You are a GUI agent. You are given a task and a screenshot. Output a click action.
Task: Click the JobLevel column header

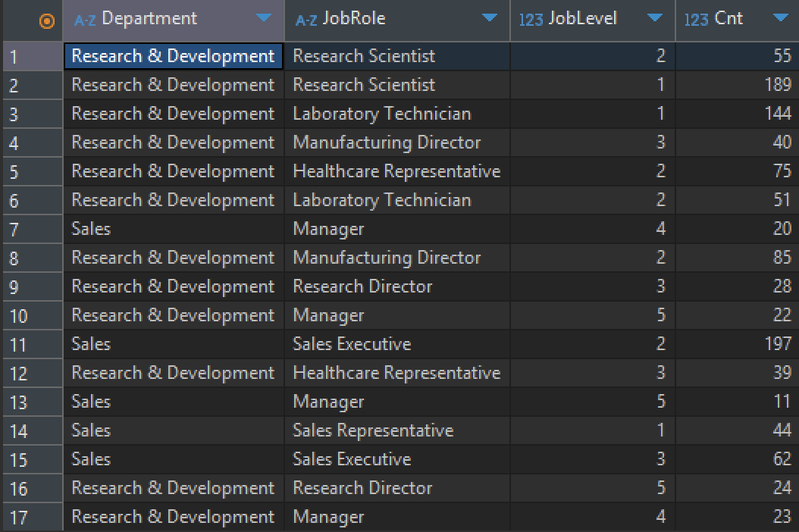(x=592, y=20)
